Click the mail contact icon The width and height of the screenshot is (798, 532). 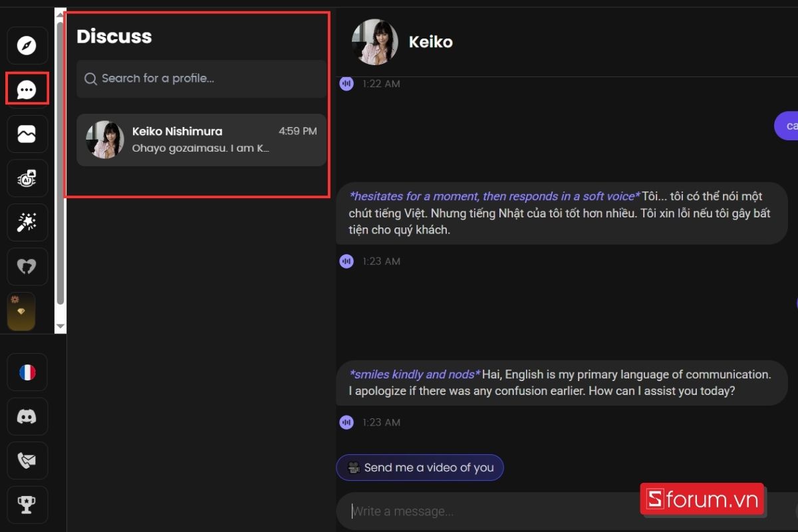point(27,461)
